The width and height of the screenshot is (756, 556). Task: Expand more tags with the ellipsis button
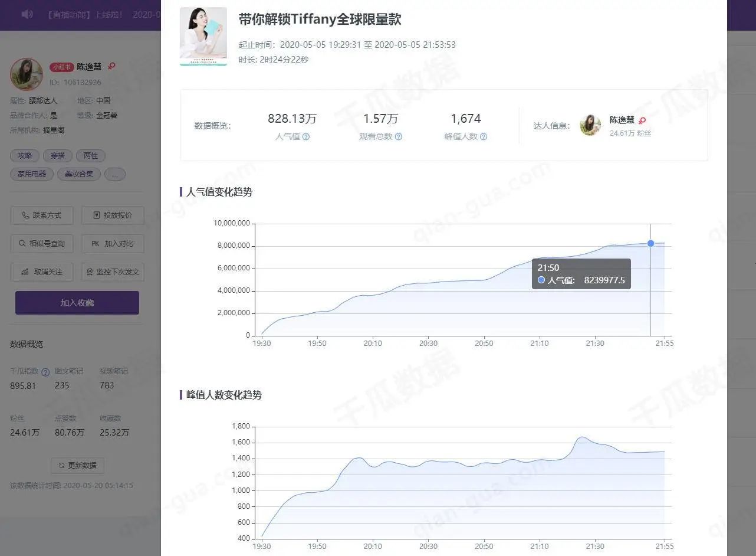115,174
